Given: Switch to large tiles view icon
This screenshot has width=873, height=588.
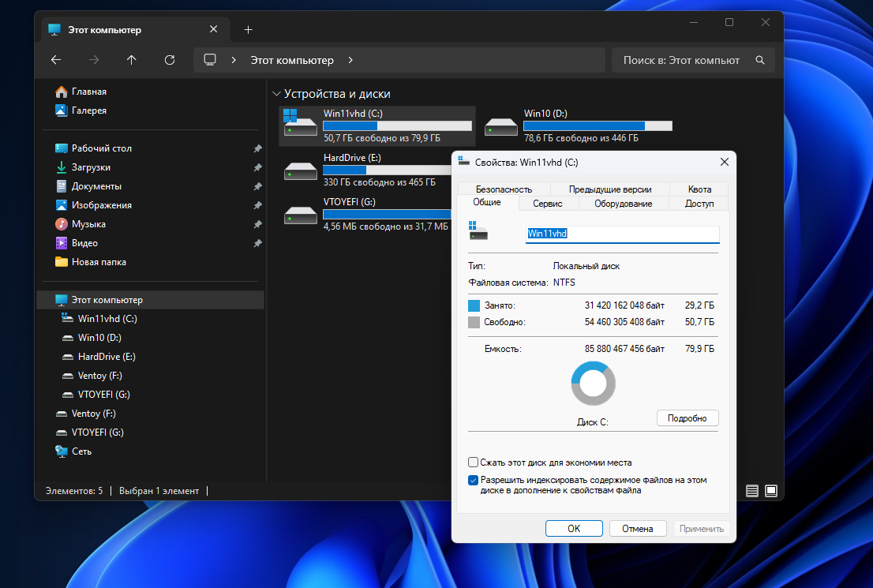Looking at the screenshot, I should pyautogui.click(x=771, y=491).
